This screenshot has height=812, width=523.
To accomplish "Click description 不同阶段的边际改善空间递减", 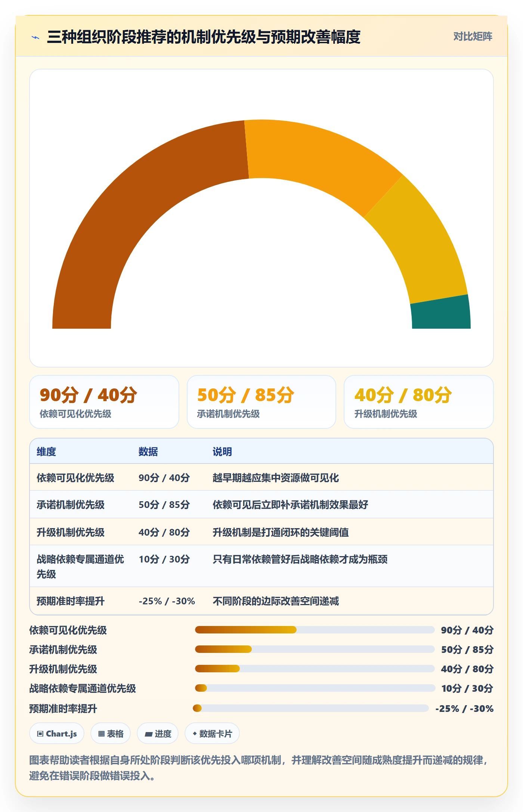I will tap(276, 601).
